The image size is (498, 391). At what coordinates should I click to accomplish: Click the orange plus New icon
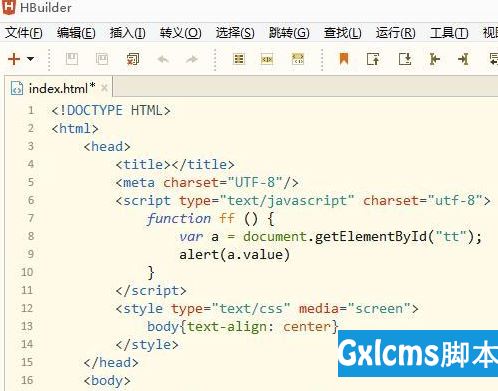[x=14, y=59]
